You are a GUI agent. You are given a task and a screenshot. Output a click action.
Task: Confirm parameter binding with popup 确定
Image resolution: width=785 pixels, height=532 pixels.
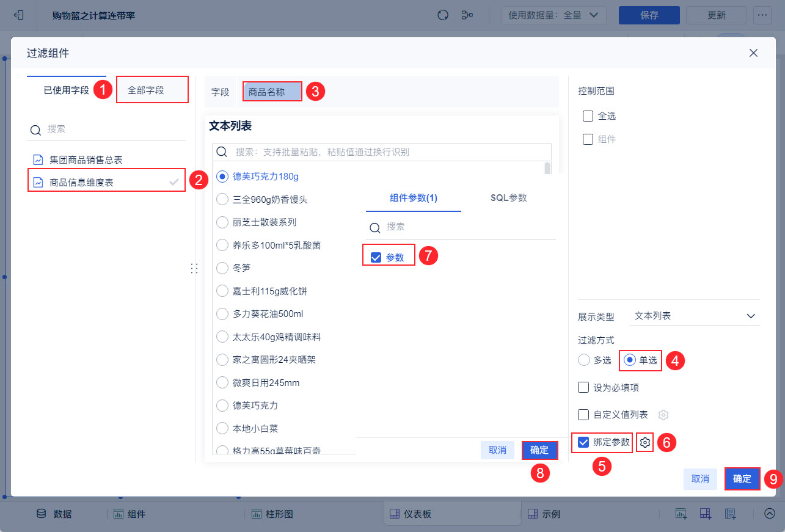coord(539,450)
